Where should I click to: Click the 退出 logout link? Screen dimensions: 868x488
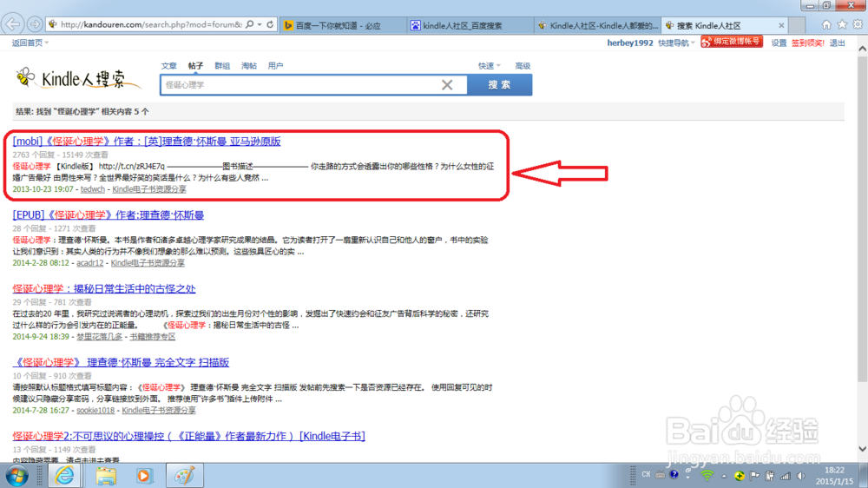pos(837,43)
